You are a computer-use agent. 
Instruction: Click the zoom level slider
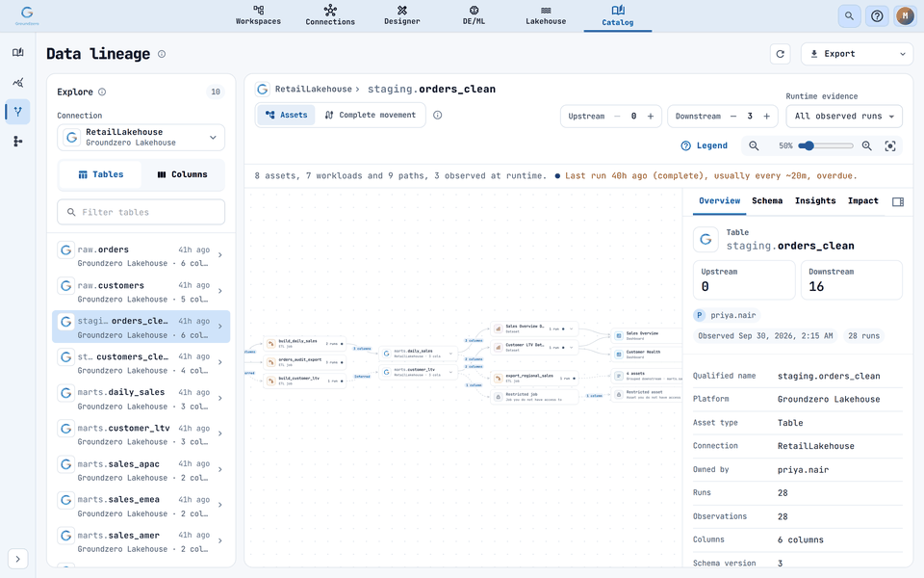click(x=826, y=145)
